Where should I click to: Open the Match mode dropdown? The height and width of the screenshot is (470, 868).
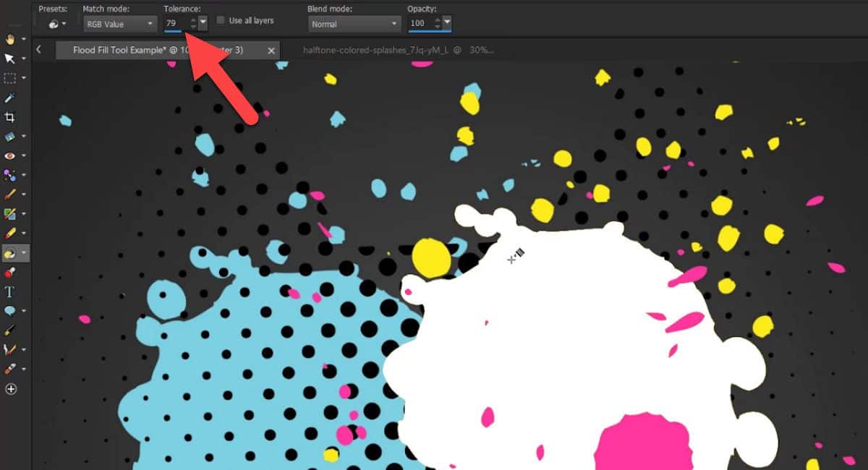pos(119,24)
